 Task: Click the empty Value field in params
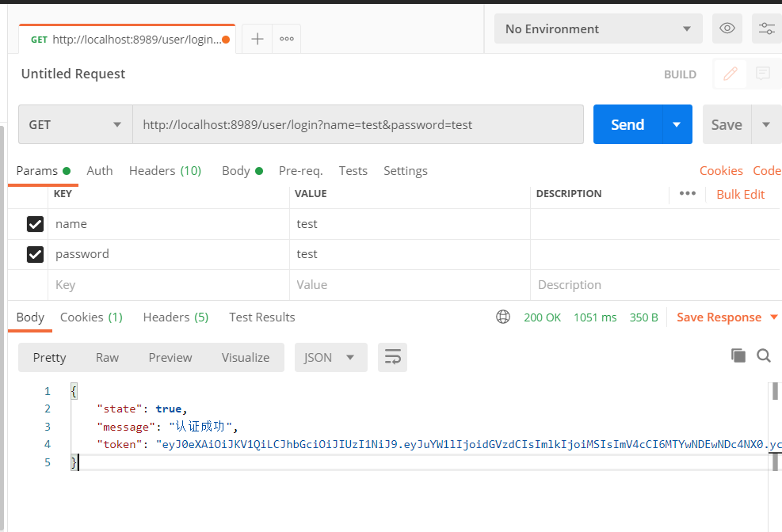tap(410, 285)
